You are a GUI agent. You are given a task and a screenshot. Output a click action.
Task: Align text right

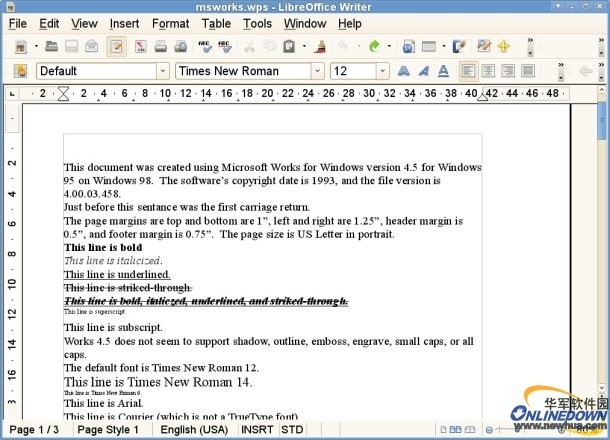click(x=508, y=71)
